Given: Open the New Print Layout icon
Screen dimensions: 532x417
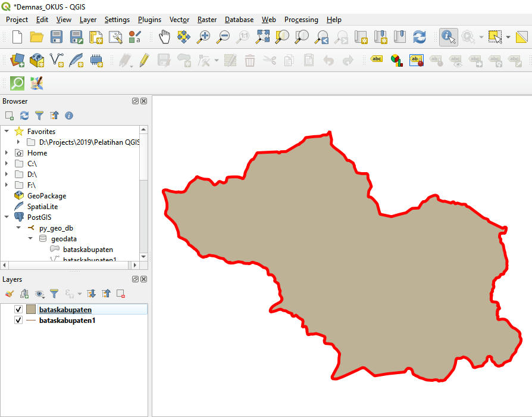Looking at the screenshot, I should pos(96,37).
